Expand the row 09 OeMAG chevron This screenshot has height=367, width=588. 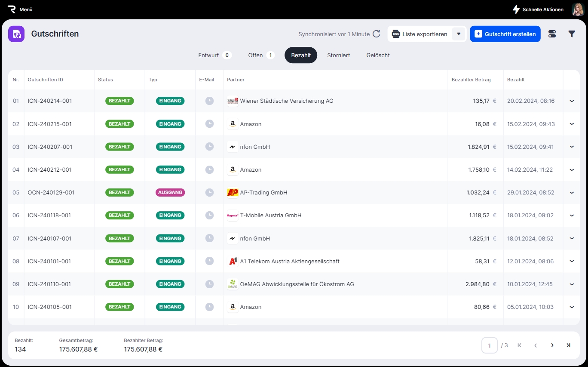tap(572, 284)
